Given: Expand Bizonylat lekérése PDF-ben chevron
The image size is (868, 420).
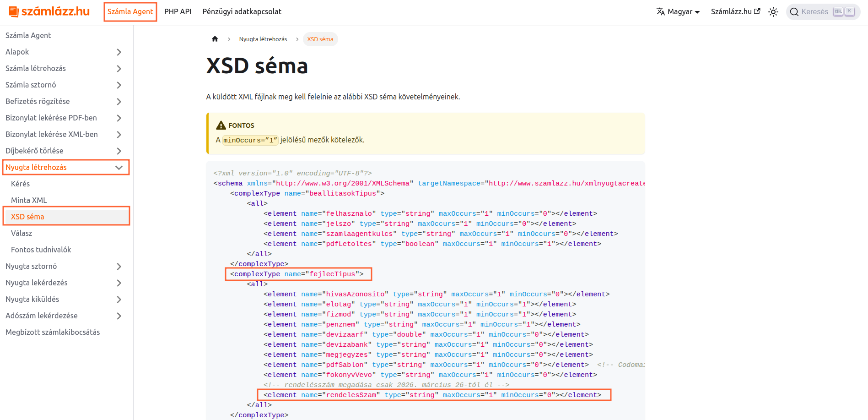Looking at the screenshot, I should (119, 118).
